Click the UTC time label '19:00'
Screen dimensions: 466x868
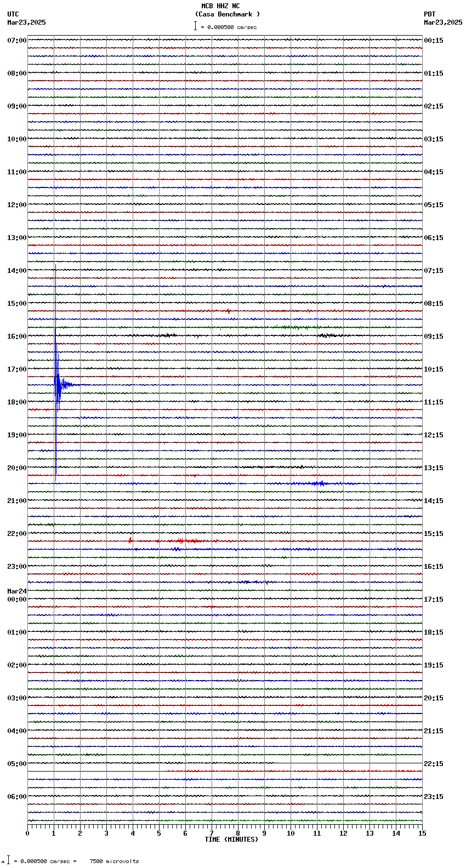(x=17, y=435)
